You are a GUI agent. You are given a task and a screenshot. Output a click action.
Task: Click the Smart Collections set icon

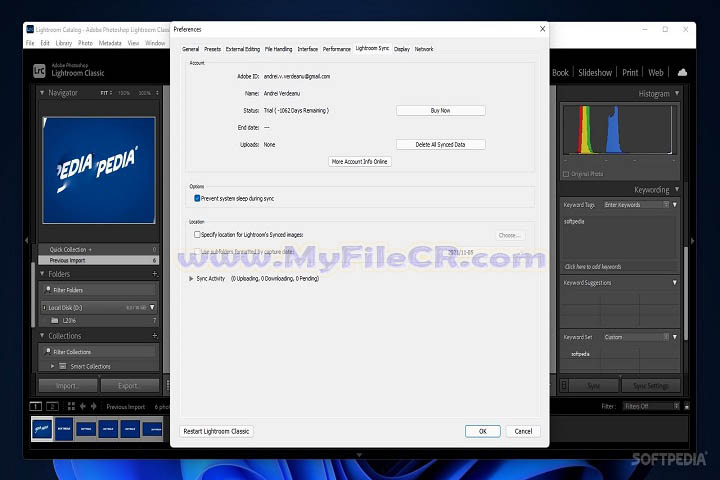click(63, 366)
